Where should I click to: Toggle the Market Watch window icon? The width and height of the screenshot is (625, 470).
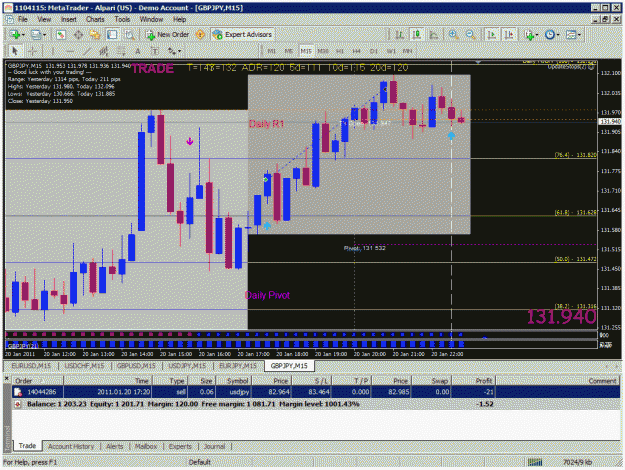pyautogui.click(x=61, y=35)
